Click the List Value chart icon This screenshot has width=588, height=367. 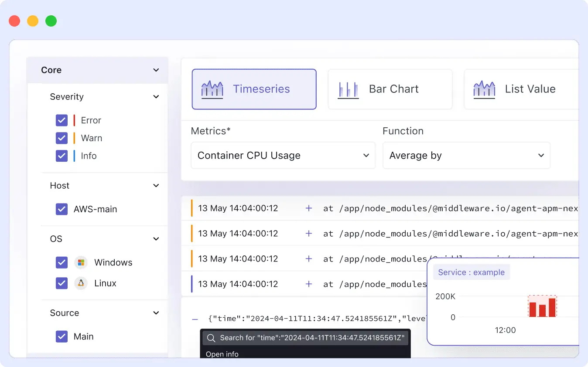[x=484, y=88]
